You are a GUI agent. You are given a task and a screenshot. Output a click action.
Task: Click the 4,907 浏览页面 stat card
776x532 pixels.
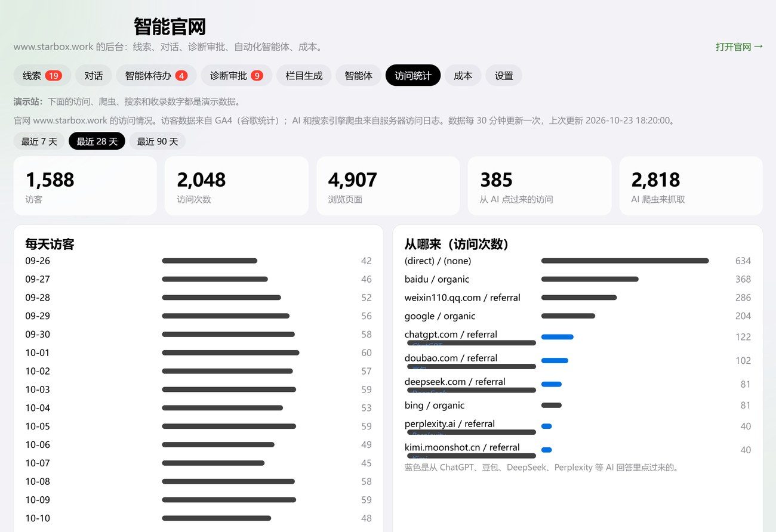click(388, 186)
